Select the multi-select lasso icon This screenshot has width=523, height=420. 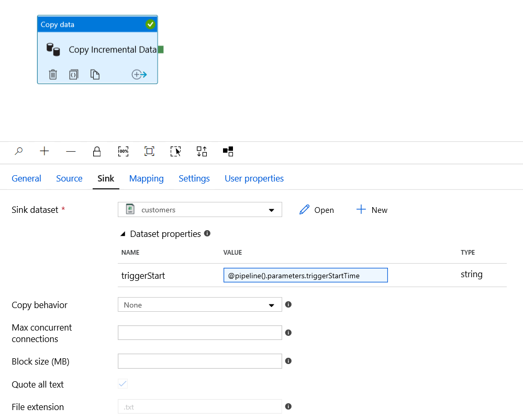point(175,151)
